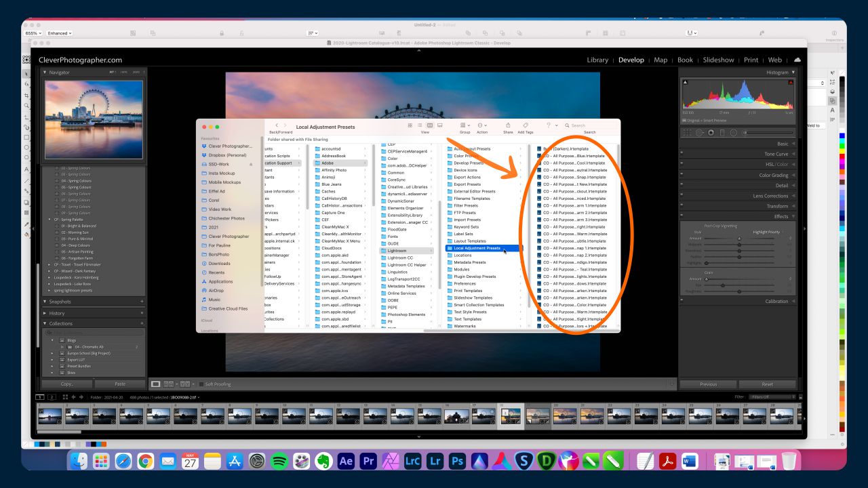This screenshot has height=488, width=868.
Task: Toggle the Transform panel switch
Action: [682, 206]
